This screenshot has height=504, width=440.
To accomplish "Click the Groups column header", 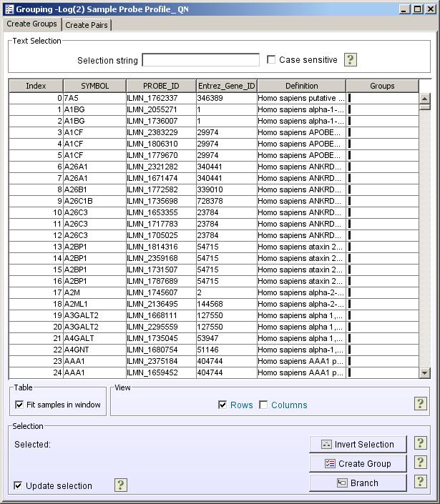I will click(382, 86).
